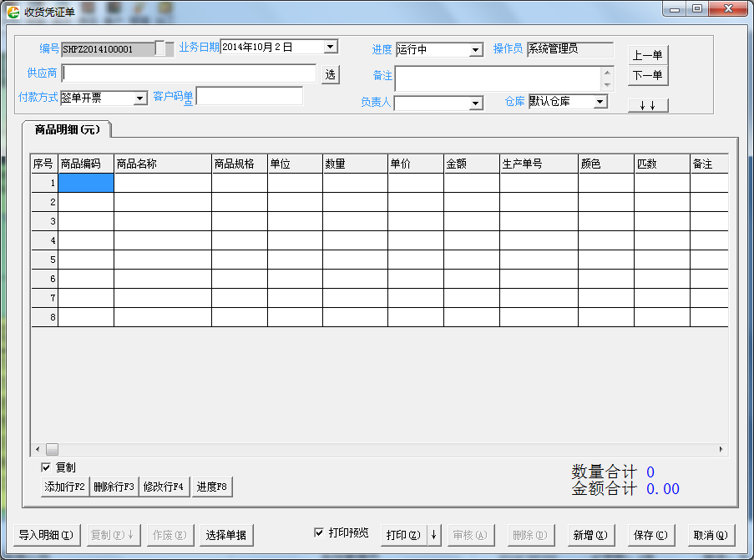
Task: Select row number 2 header
Action: (x=45, y=202)
